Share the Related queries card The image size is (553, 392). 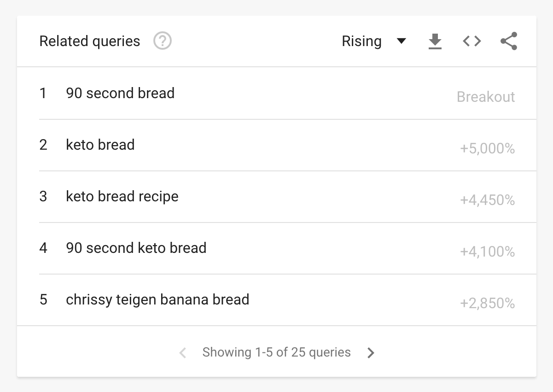click(x=509, y=41)
